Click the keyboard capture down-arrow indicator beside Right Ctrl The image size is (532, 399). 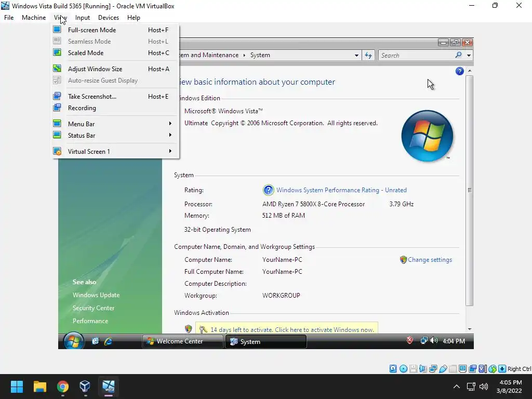502,369
